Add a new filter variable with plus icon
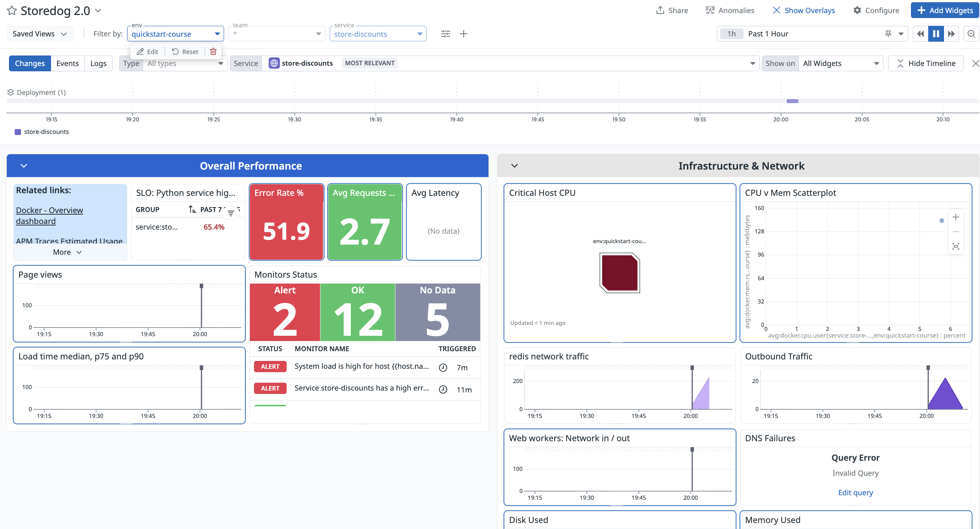 [x=463, y=34]
